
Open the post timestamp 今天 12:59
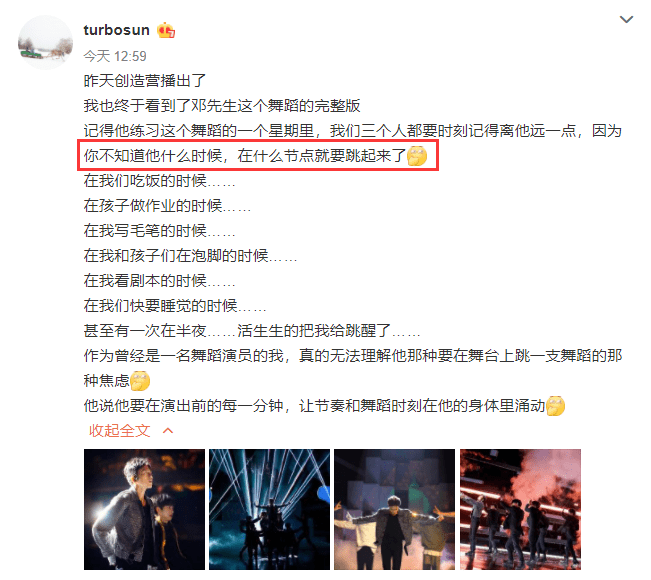tap(115, 56)
